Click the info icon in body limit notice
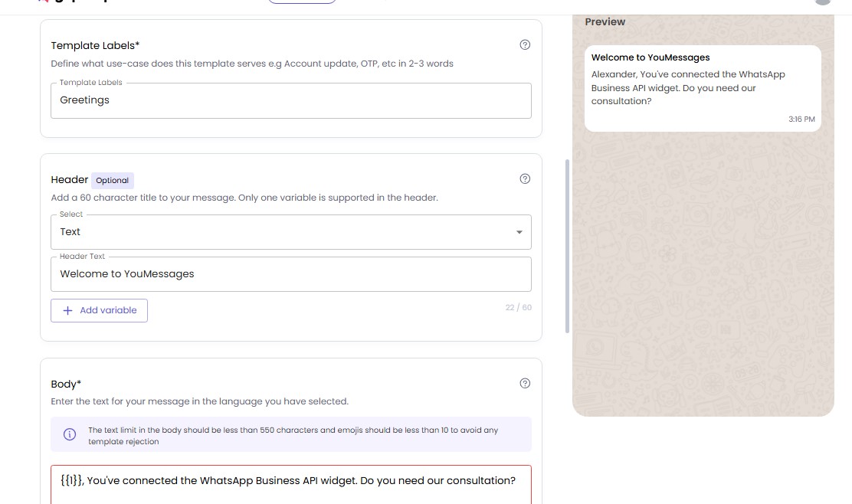The image size is (852, 504). point(70,435)
